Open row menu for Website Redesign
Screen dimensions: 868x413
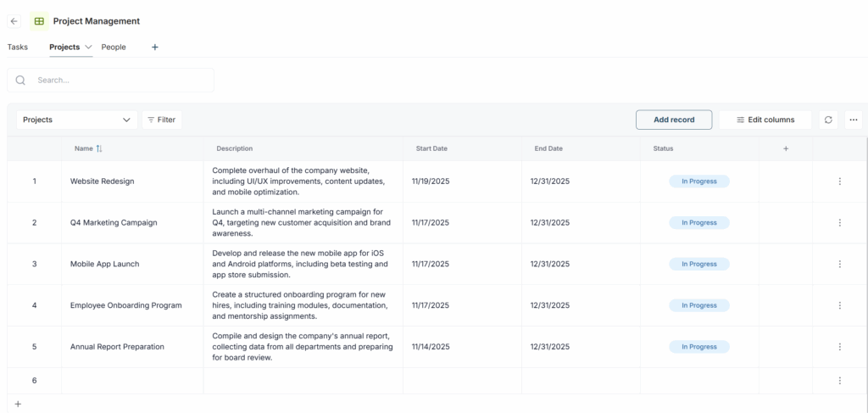click(839, 181)
